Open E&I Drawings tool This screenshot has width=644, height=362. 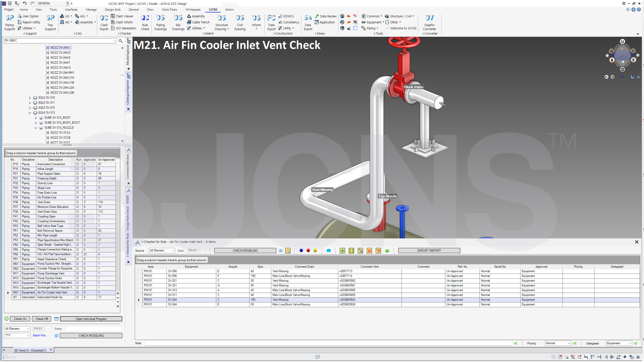[178, 23]
